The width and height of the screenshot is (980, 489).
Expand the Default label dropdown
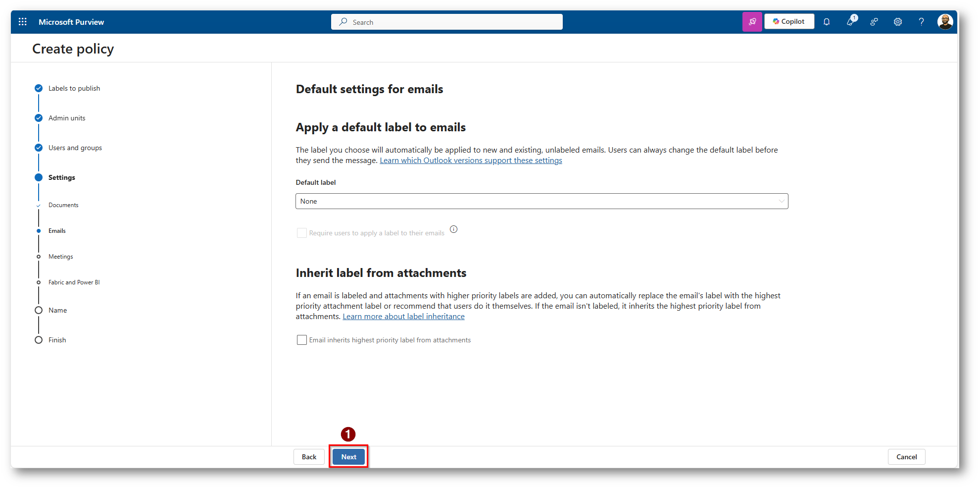(x=541, y=201)
